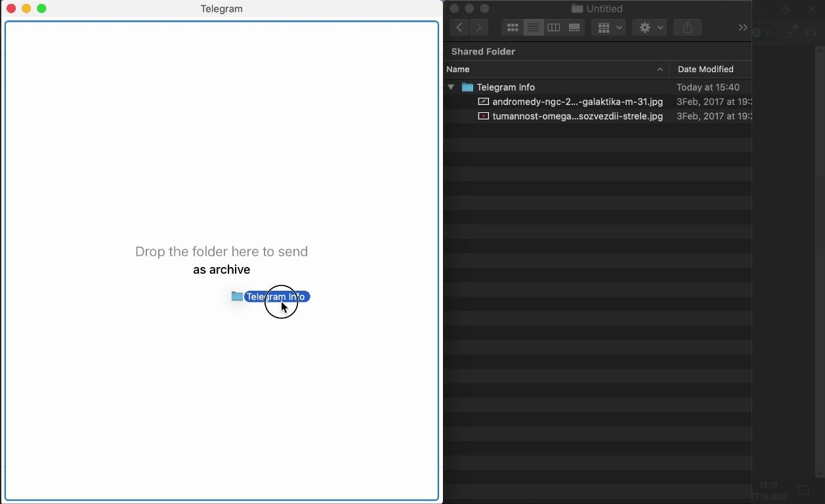Image resolution: width=825 pixels, height=504 pixels.
Task: Close the Telegram window
Action: point(11,9)
